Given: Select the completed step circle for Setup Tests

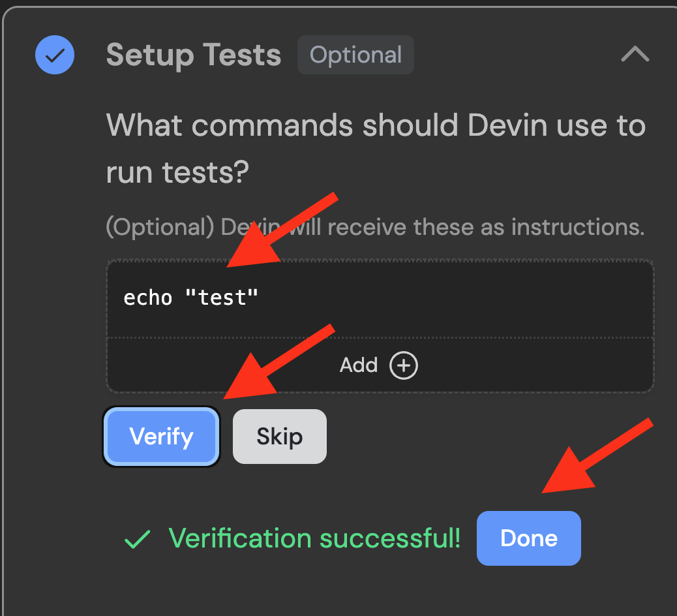Looking at the screenshot, I should coord(55,55).
